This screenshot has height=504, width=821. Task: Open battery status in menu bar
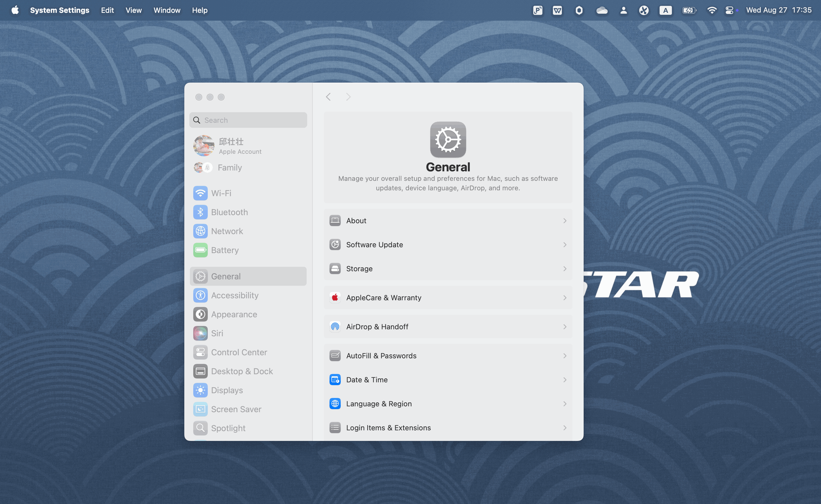click(x=689, y=10)
